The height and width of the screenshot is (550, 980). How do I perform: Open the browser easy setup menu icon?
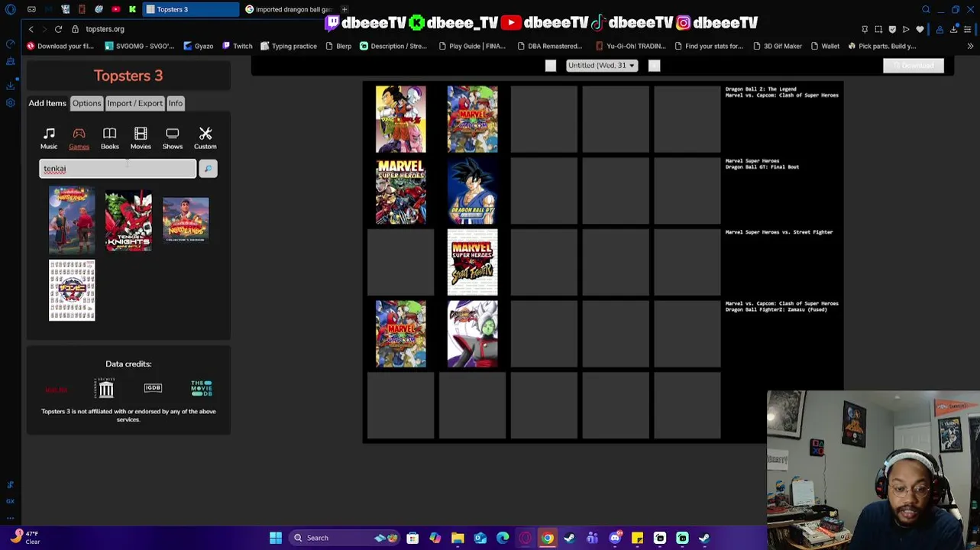(968, 29)
